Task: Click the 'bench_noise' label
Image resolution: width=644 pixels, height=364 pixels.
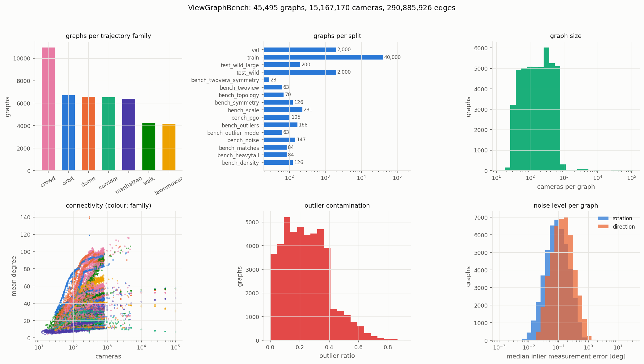Action: click(x=243, y=140)
